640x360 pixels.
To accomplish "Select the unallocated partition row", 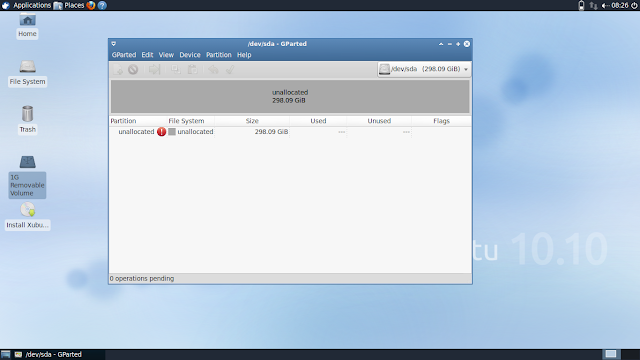I will [290, 132].
